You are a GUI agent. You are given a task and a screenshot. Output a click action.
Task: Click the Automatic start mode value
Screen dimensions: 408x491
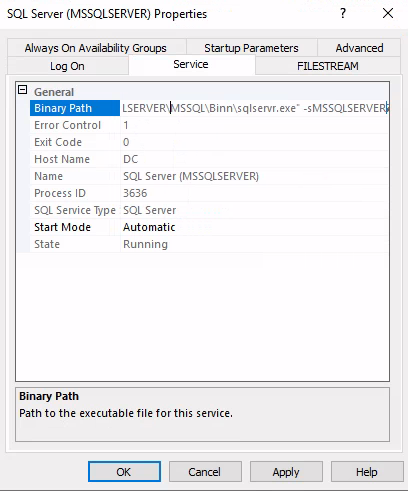[149, 227]
